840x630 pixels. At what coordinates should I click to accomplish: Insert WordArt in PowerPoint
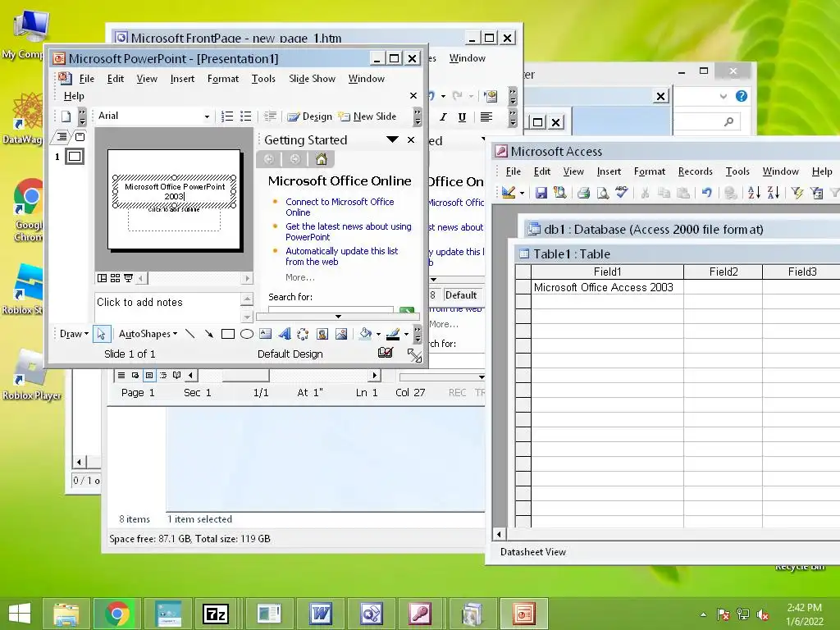click(285, 334)
